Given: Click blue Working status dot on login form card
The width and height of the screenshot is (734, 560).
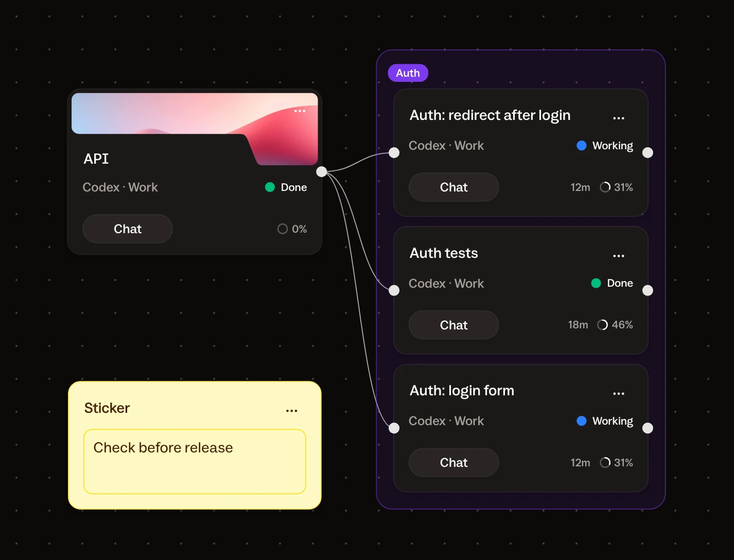Looking at the screenshot, I should pos(582,421).
